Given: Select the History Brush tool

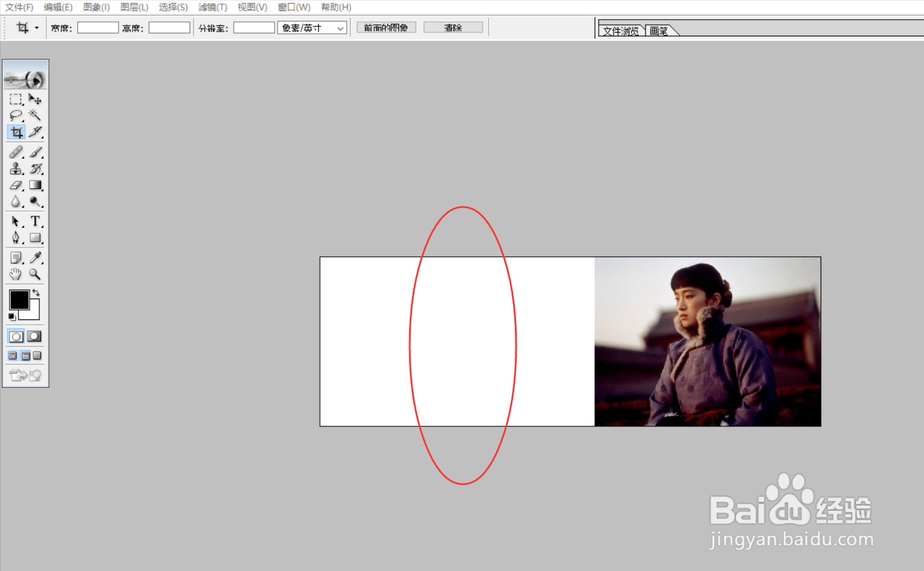Looking at the screenshot, I should click(x=35, y=169).
